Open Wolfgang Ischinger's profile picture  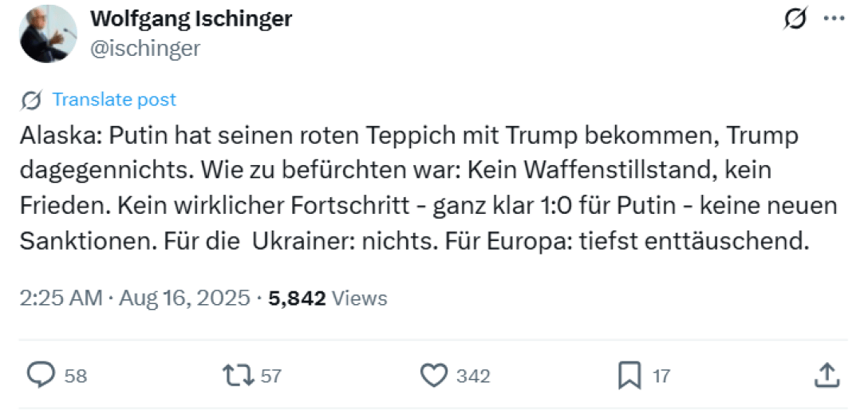point(48,34)
